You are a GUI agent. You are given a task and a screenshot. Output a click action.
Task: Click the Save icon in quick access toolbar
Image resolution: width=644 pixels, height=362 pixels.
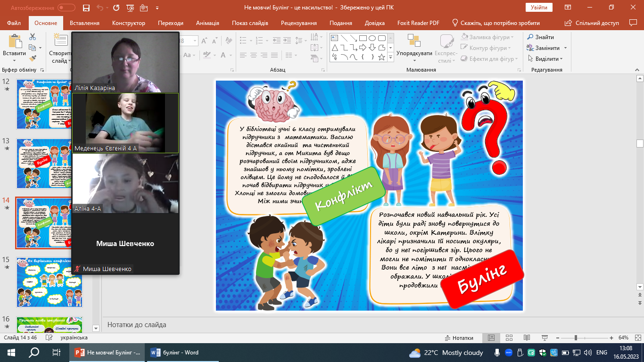[86, 8]
